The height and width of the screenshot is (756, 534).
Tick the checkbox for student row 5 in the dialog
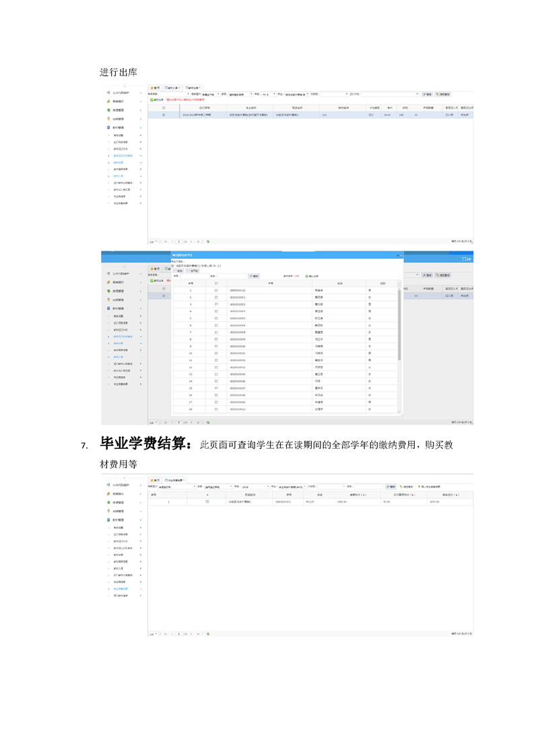[x=216, y=318]
